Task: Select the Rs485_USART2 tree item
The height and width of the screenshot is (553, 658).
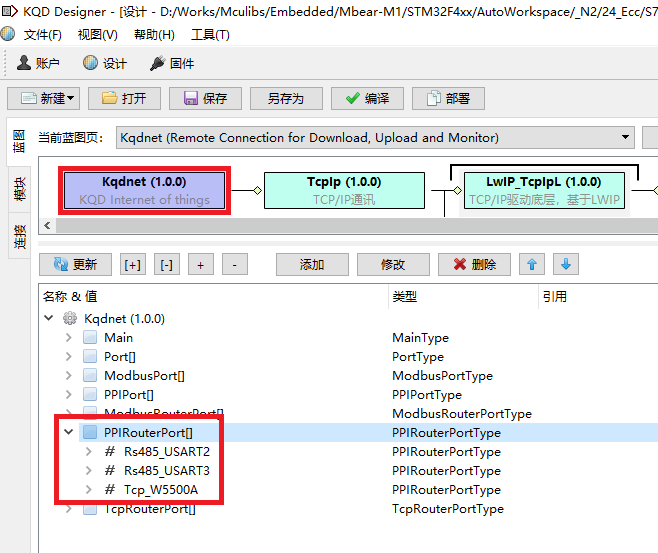Action: pos(166,452)
